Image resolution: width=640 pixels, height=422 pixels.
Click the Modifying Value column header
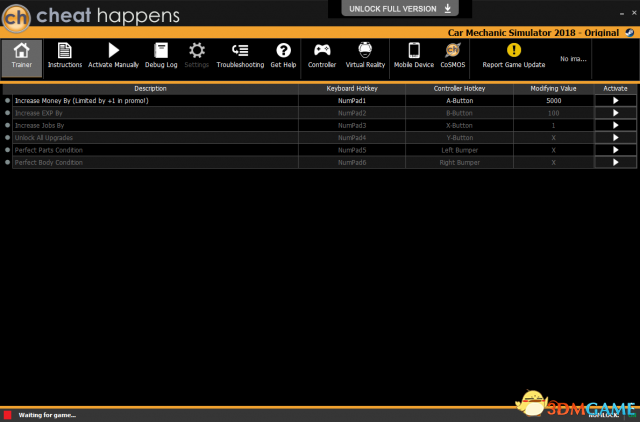pos(553,89)
